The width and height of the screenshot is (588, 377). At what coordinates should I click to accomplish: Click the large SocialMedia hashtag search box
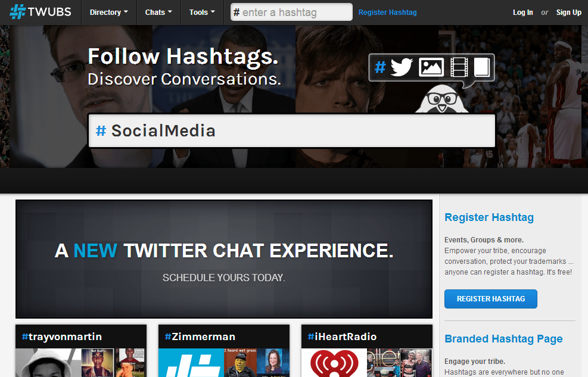pos(292,130)
